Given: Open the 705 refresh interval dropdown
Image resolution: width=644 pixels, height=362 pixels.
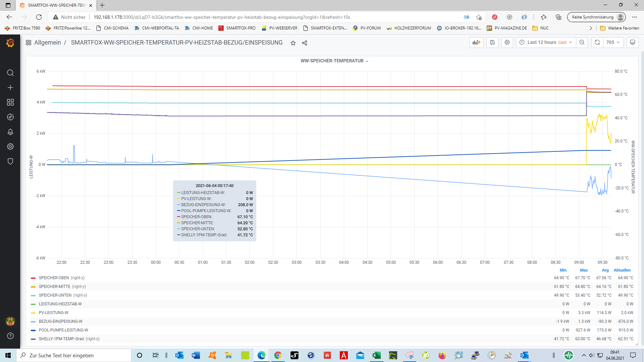Looking at the screenshot, I should click(613, 43).
